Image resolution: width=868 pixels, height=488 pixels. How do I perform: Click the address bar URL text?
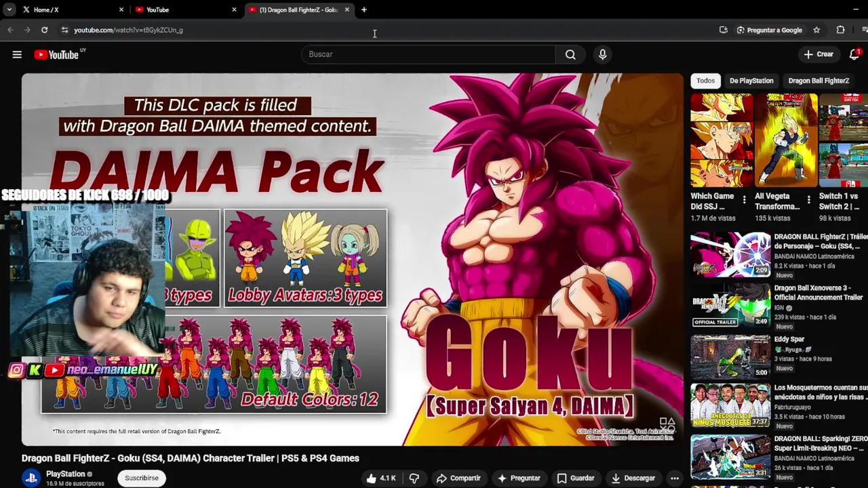pyautogui.click(x=128, y=30)
